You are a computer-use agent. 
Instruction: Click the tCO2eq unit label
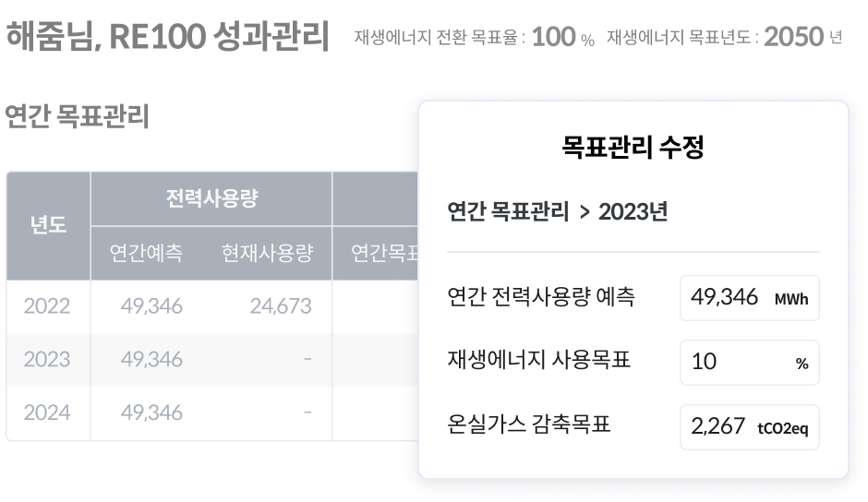782,428
